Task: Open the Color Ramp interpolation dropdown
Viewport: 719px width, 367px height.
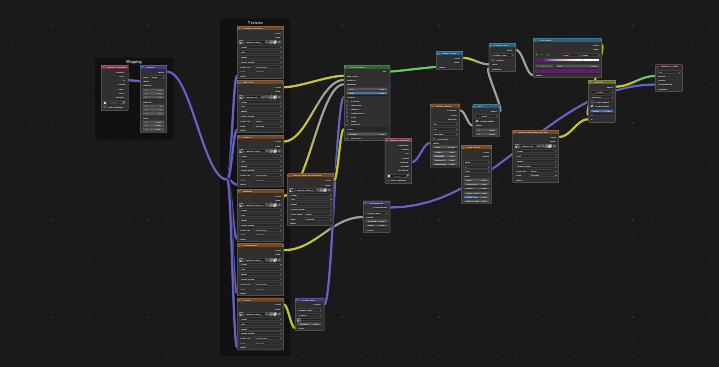Action: coord(590,56)
